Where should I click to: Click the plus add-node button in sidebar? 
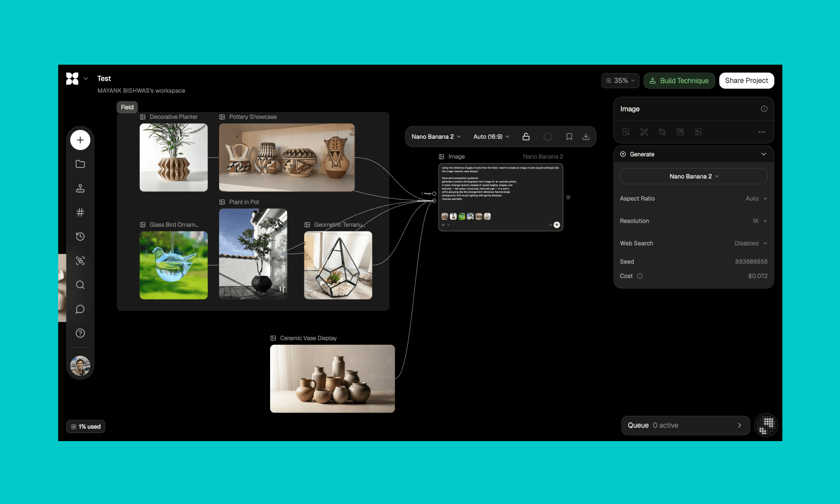80,140
